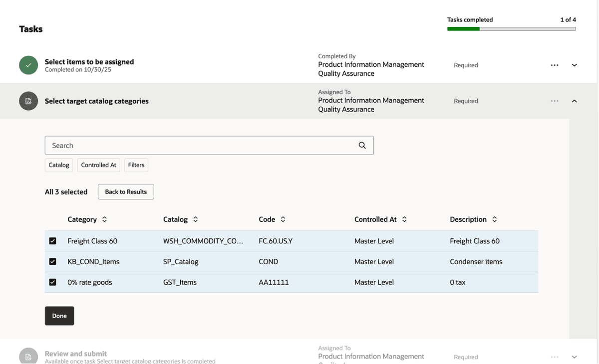Sort the table by Description column
This screenshot has width=599, height=364.
[x=494, y=219]
